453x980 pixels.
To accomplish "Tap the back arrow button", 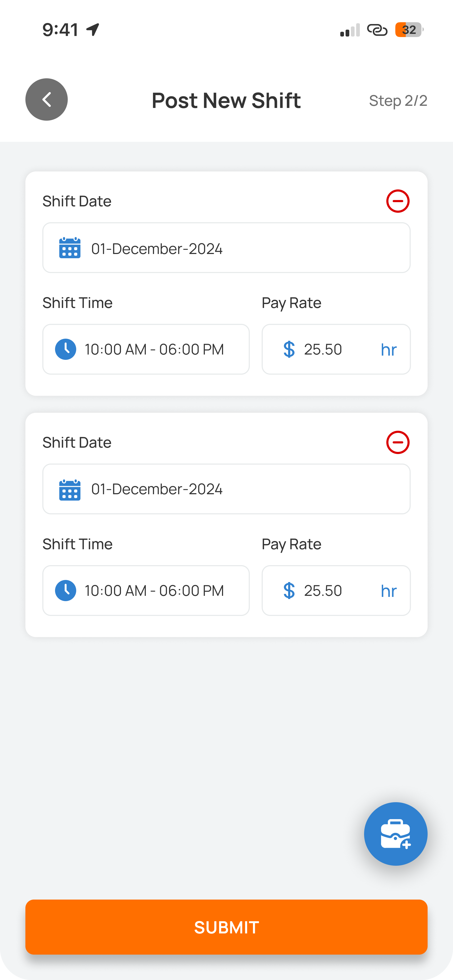I will [x=46, y=100].
